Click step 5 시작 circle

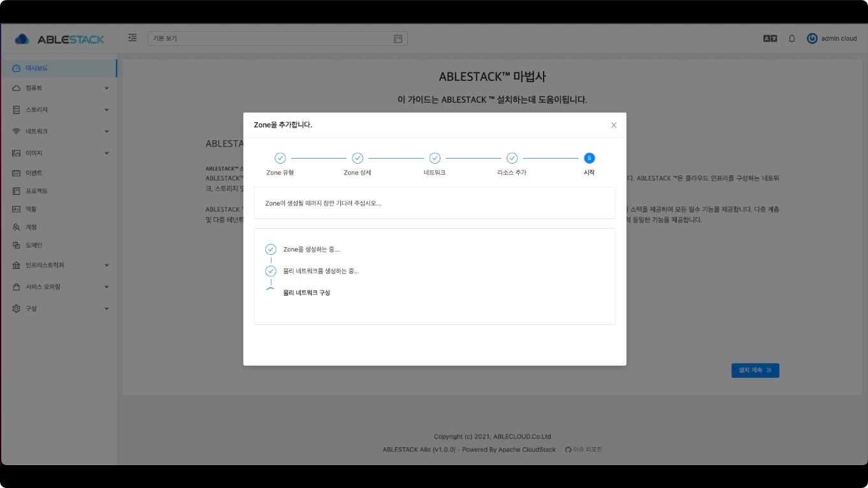pyautogui.click(x=590, y=158)
